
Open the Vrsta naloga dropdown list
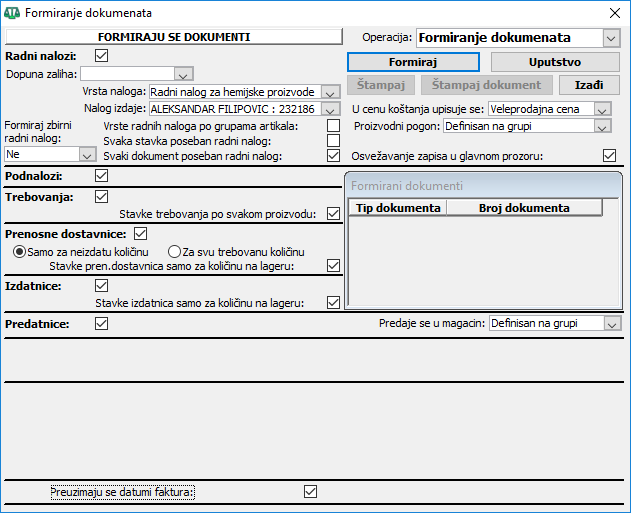330,92
